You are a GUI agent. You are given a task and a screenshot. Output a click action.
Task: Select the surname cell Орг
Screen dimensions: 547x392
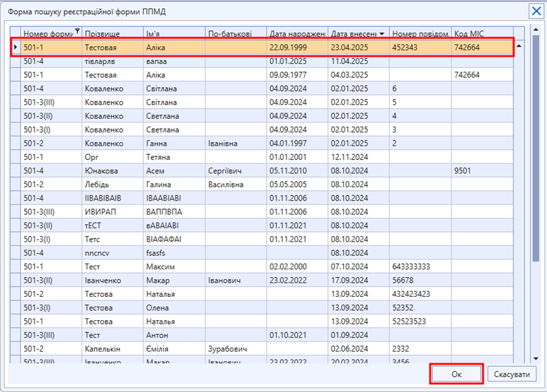[112, 157]
